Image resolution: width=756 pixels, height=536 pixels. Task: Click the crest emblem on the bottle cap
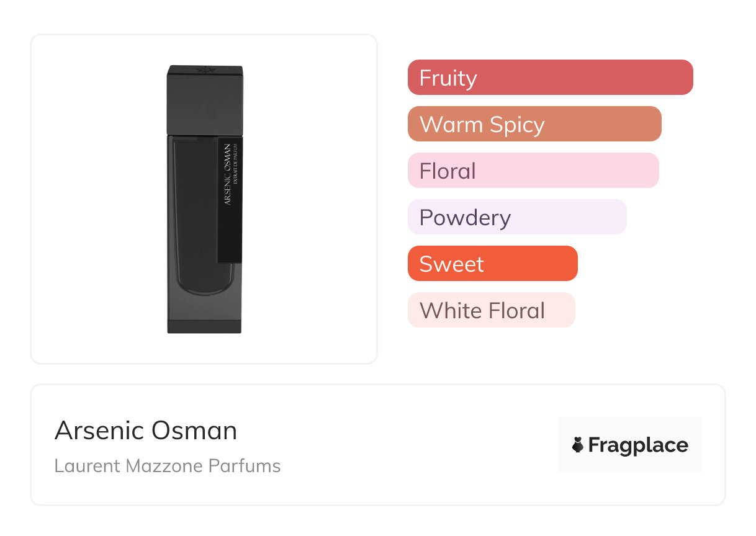204,69
